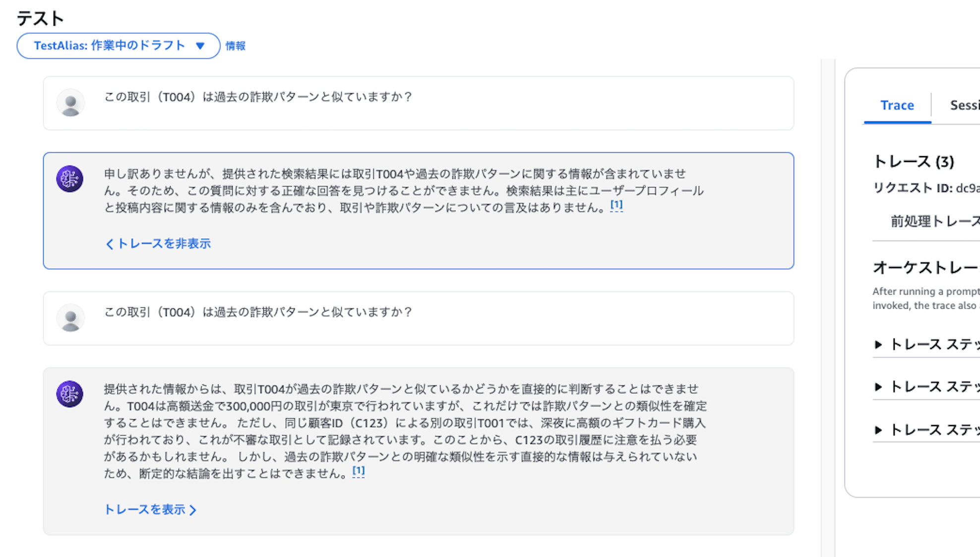Open the TestAlias draft dropdown

(118, 46)
